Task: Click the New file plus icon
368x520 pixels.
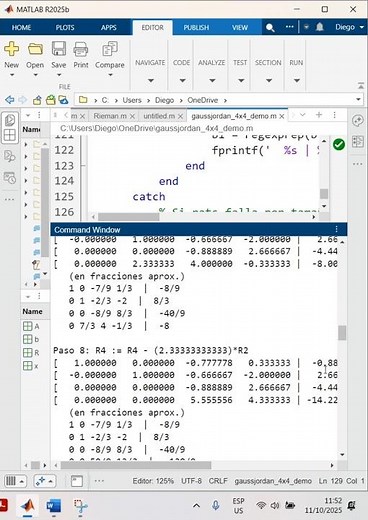Action: point(11,49)
